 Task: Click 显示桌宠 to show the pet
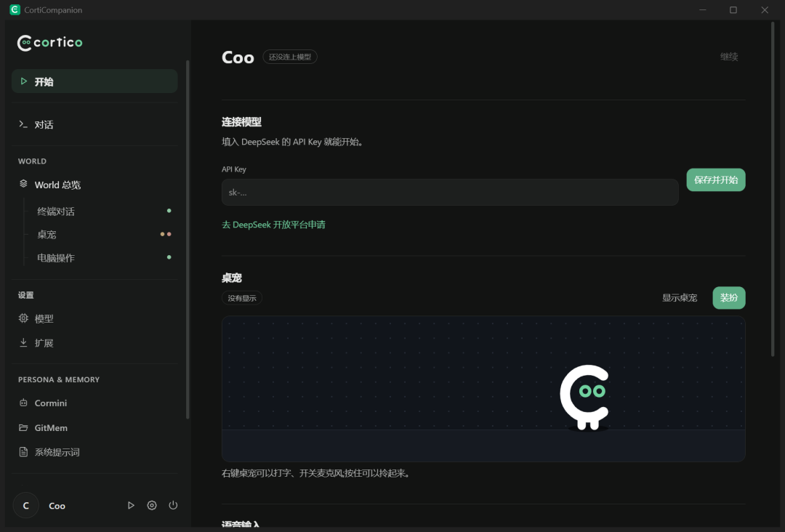(x=680, y=298)
